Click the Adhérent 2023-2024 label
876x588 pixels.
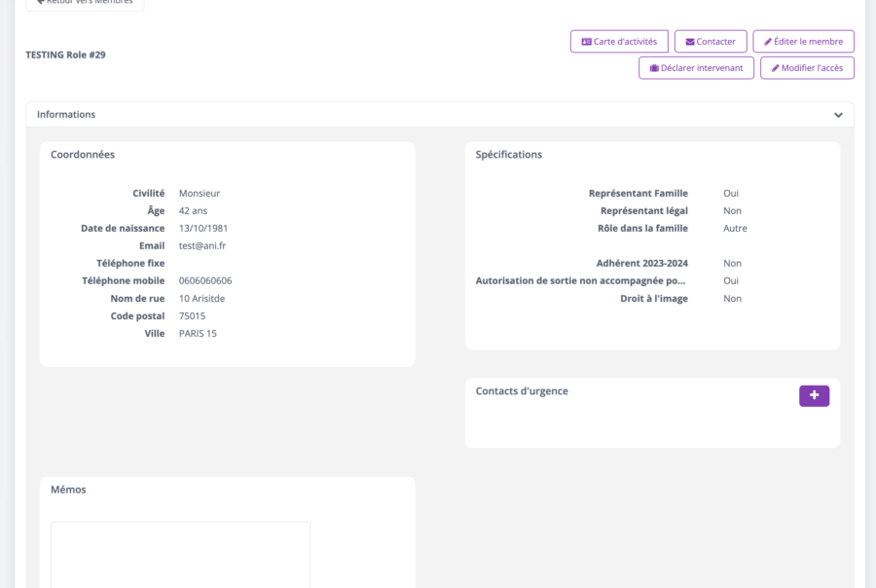pyautogui.click(x=642, y=263)
